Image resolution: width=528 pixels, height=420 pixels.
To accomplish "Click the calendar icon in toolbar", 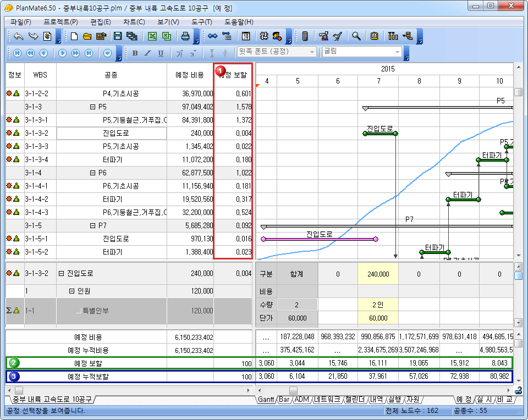I will 245,36.
